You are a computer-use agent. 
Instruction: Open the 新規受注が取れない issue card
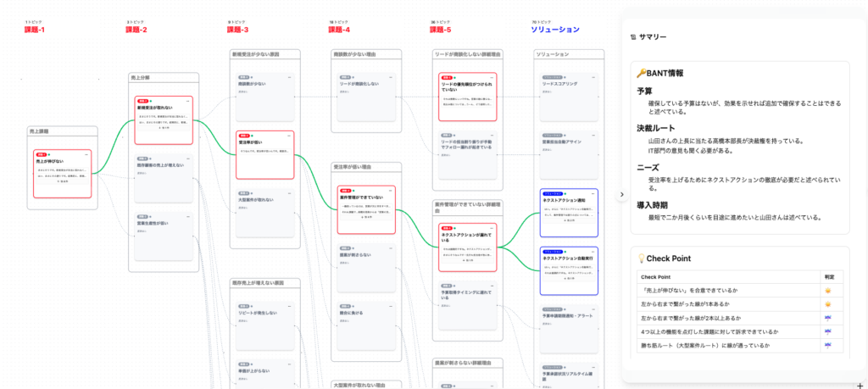(x=164, y=109)
